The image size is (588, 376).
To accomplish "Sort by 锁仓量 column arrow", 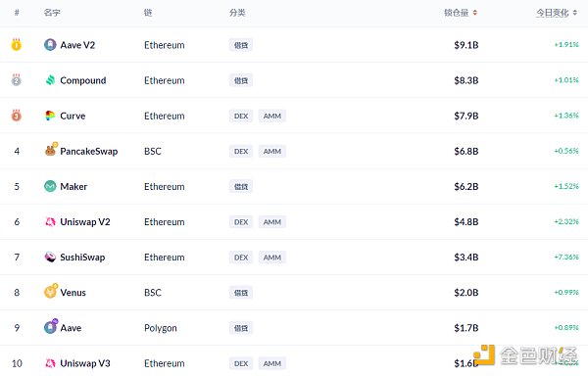I will [474, 13].
